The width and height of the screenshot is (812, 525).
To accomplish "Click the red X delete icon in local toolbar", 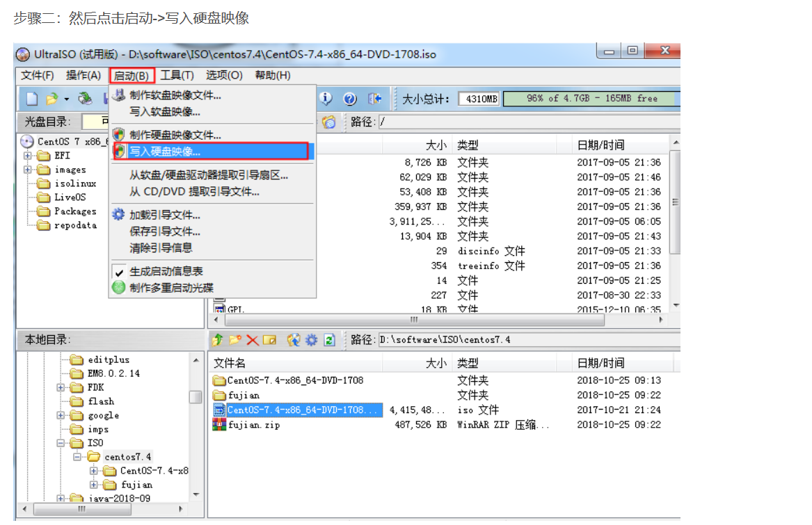I will coord(252,340).
